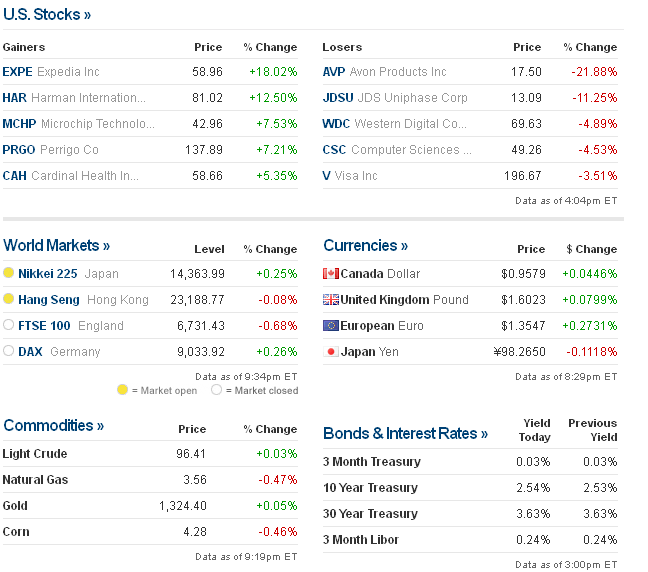Open the Commodities section heading

53,426
